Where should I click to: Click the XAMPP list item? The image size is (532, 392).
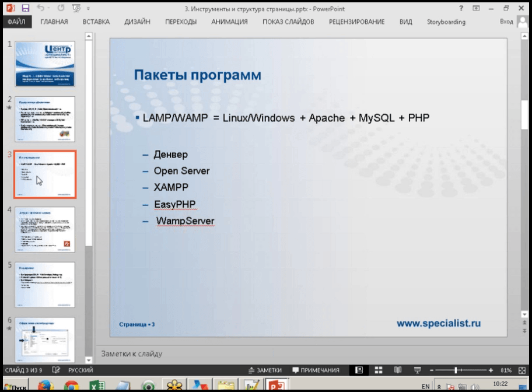[x=171, y=187]
